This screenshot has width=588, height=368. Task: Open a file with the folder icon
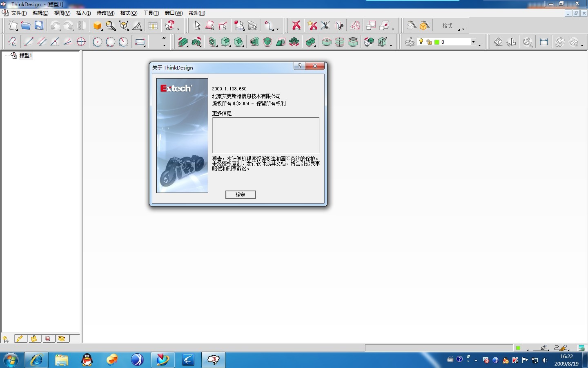point(26,26)
